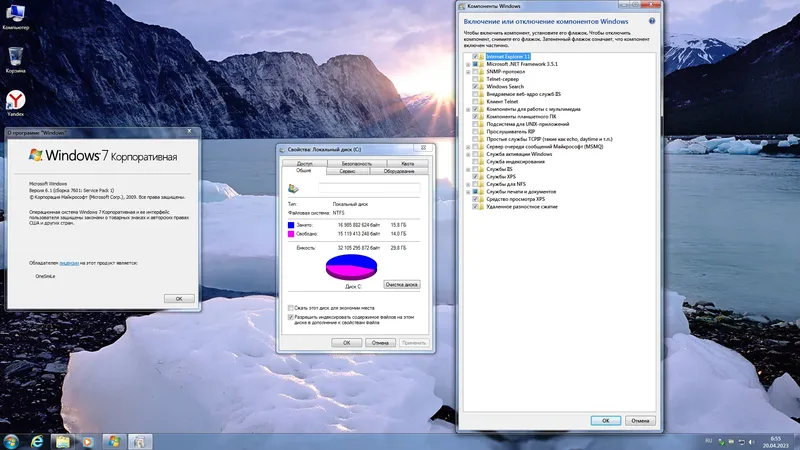Screen dimensions: 800x450
Task: Click the magenta Свободно color swatch
Action: [x=291, y=234]
